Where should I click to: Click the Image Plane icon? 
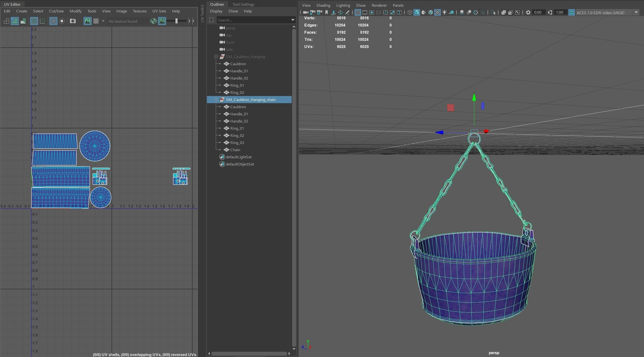pyautogui.click(x=333, y=12)
